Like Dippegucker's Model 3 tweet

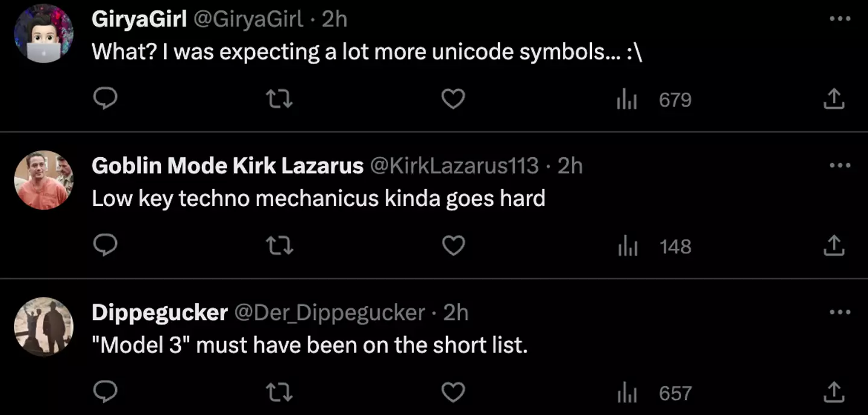click(453, 393)
